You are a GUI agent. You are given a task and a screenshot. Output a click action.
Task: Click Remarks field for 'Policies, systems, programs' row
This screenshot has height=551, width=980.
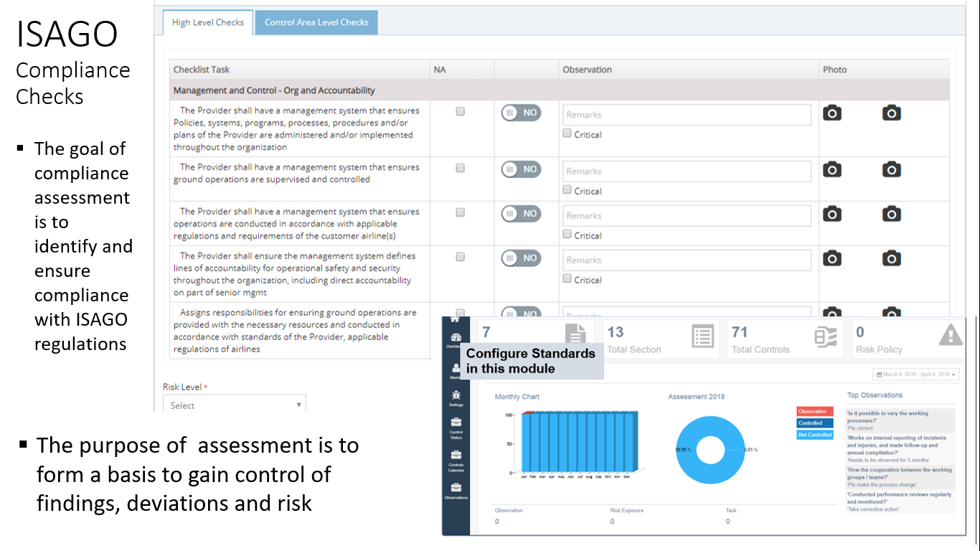(x=687, y=115)
